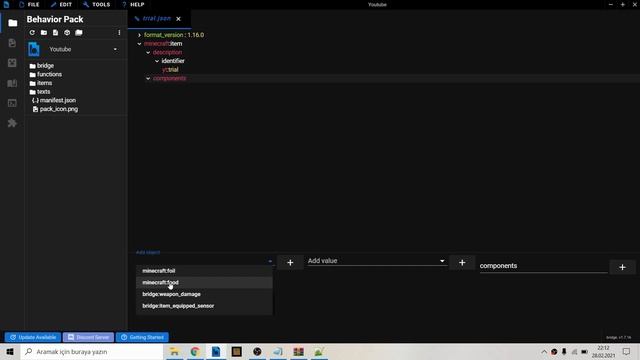Click the new file icon in pack toolbar
This screenshot has width=640, height=360.
coord(56,33)
